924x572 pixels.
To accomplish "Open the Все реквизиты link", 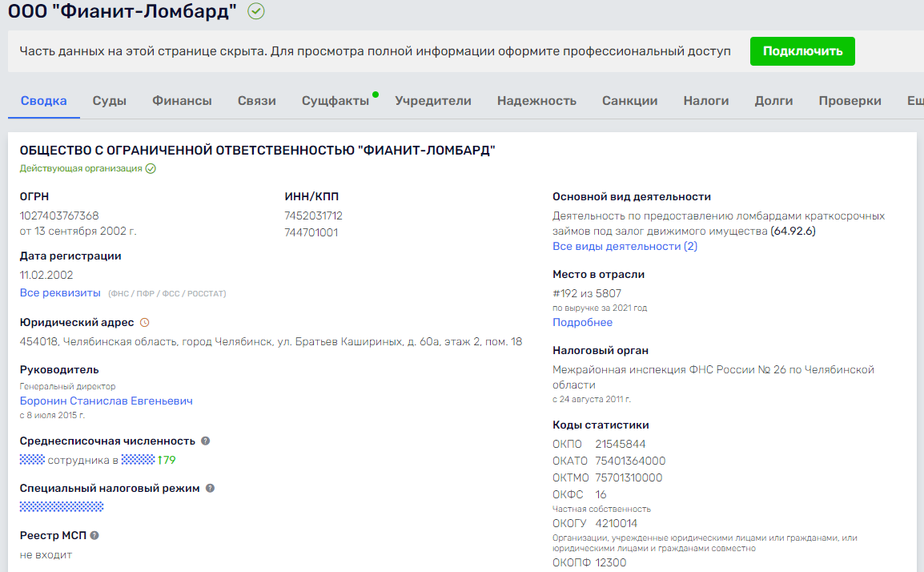I will (x=60, y=293).
